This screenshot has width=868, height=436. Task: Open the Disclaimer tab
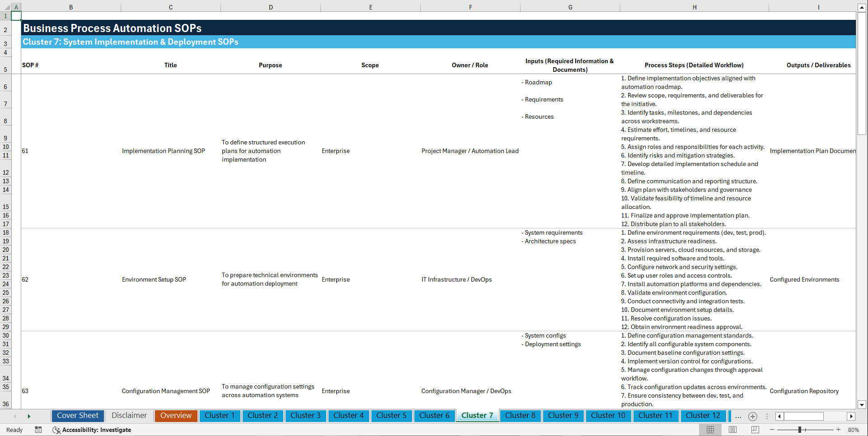(x=129, y=416)
